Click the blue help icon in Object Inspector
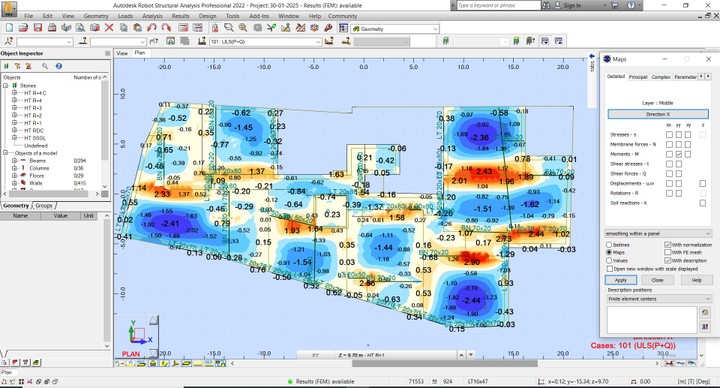 59,66
